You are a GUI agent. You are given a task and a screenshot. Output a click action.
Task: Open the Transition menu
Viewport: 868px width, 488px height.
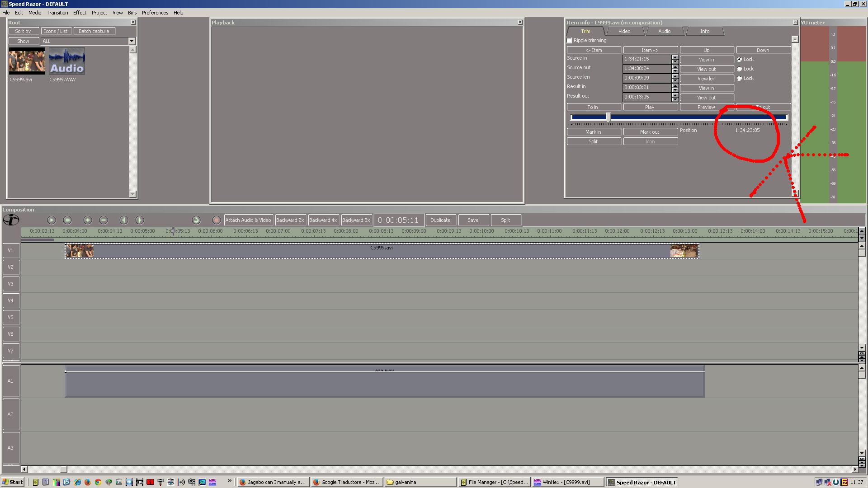tap(57, 13)
